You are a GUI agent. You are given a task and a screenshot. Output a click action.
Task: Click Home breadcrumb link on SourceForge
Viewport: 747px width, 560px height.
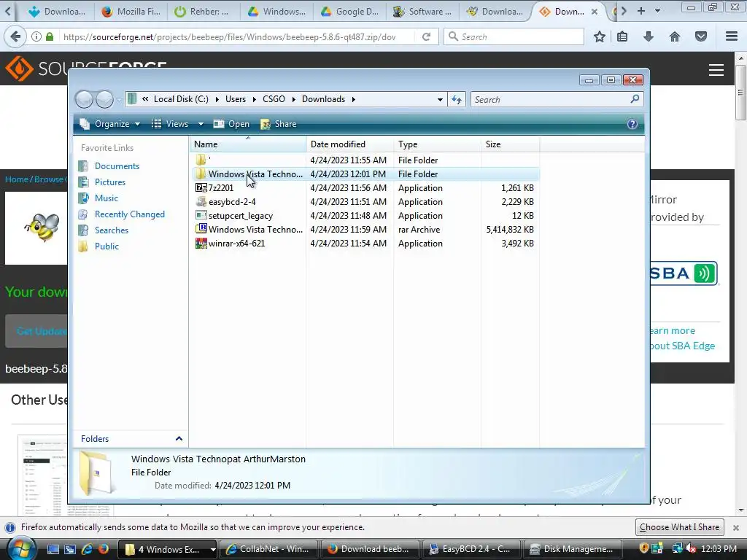17,179
